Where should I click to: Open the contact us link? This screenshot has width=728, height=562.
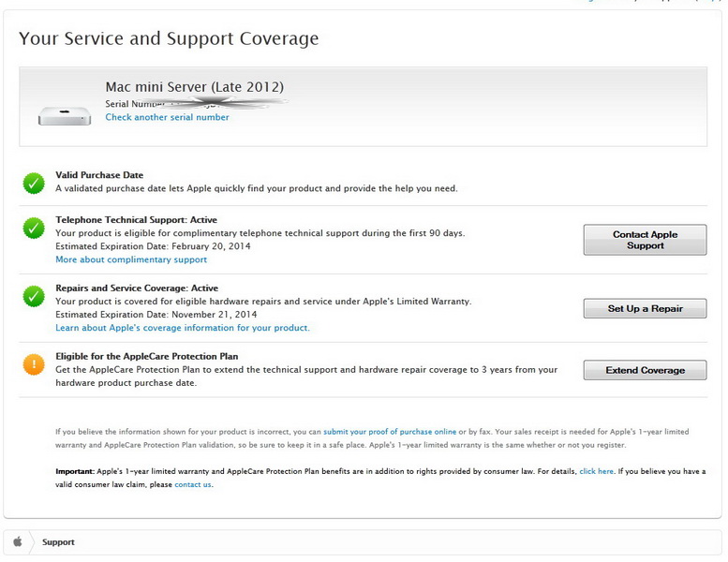pyautogui.click(x=193, y=484)
